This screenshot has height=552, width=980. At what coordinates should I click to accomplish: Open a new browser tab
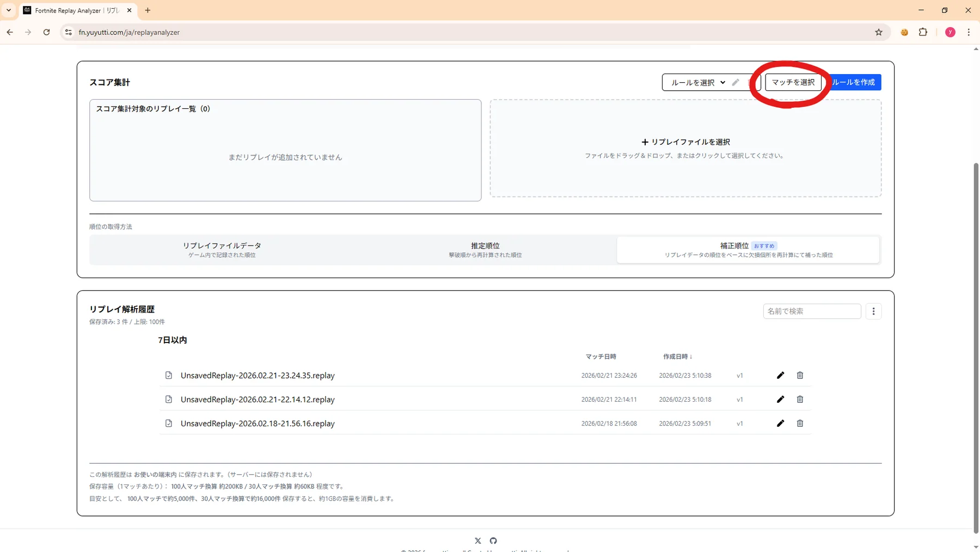point(148,10)
